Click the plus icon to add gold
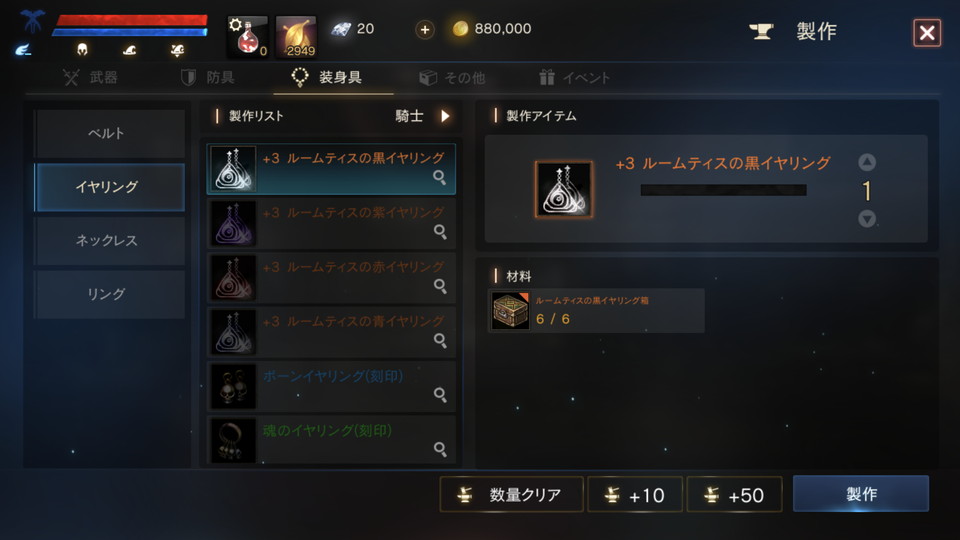The width and height of the screenshot is (960, 540). 425,29
